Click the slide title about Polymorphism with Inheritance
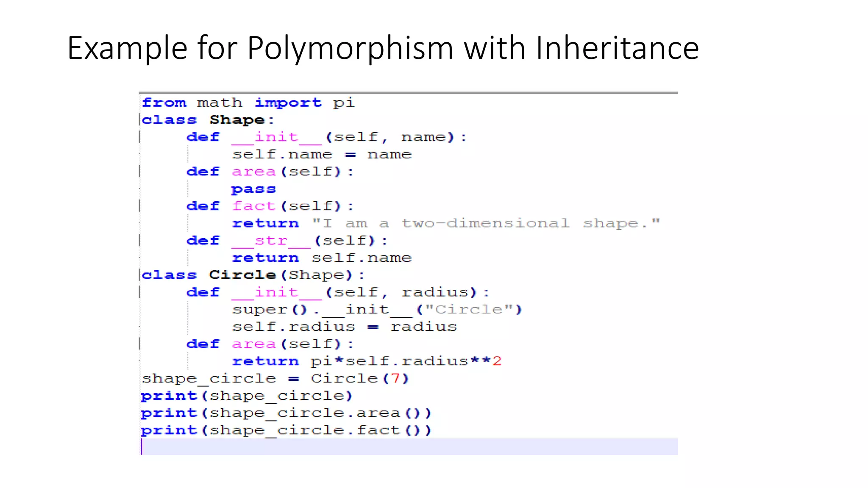The height and width of the screenshot is (488, 868). pos(383,48)
